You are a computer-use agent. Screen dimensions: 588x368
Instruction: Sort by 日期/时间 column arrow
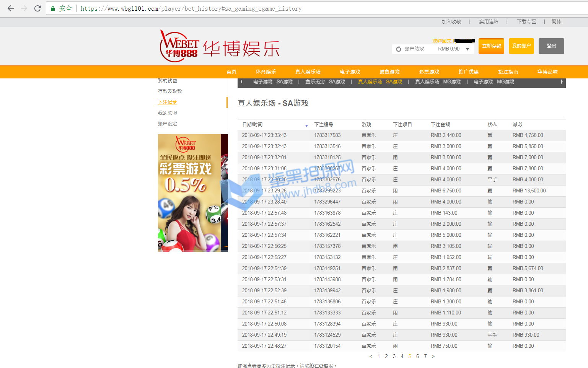coord(306,126)
